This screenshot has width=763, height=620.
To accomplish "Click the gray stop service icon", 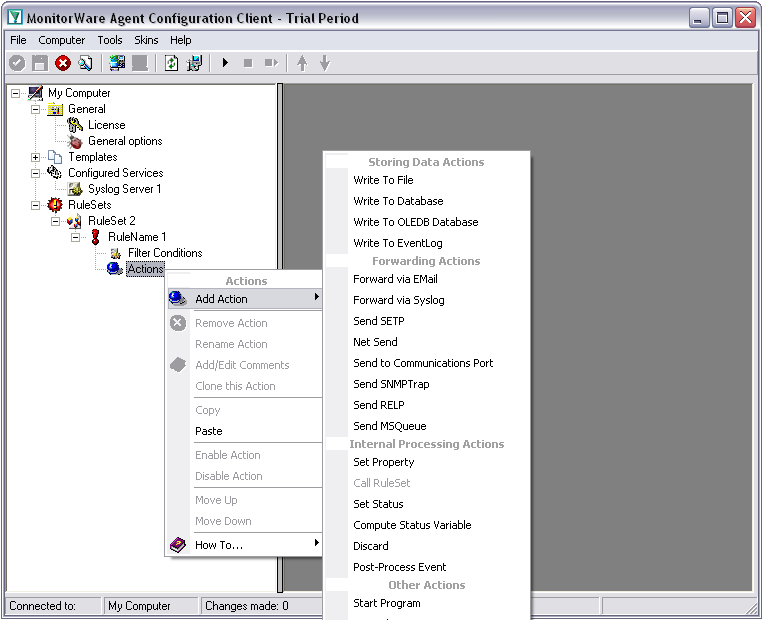I will [248, 63].
